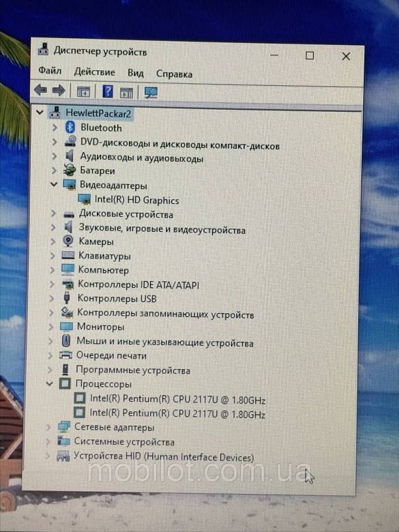Image resolution: width=399 pixels, height=532 pixels.
Task: Click the action pane toolbar icon
Action: coord(127,93)
